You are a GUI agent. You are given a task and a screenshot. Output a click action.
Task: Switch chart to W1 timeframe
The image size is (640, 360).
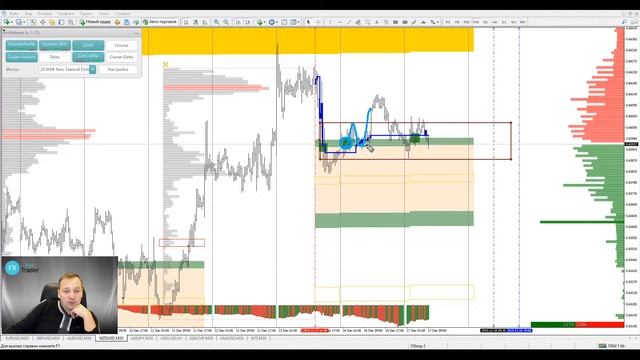point(513,22)
